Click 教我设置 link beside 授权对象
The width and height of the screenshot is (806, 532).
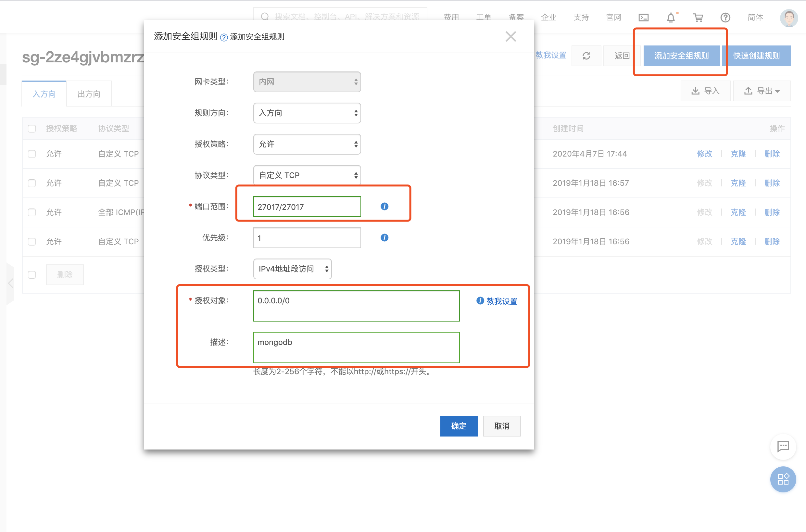pos(502,301)
